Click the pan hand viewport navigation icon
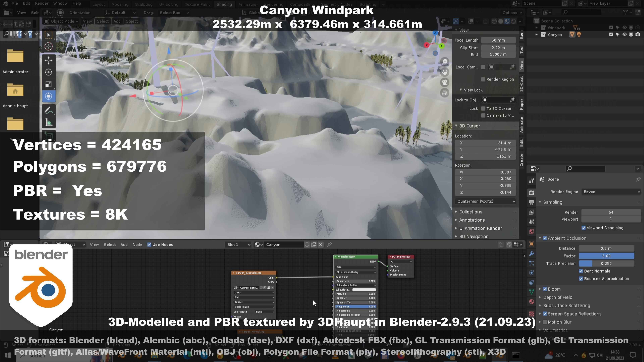The width and height of the screenshot is (644, 362). tap(444, 72)
